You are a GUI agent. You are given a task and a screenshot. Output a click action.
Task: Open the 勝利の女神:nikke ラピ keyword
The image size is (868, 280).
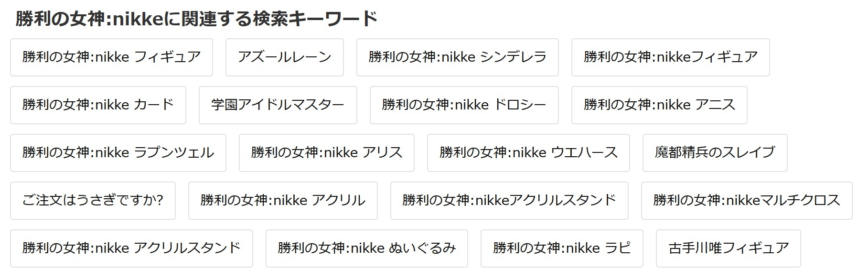(x=562, y=248)
